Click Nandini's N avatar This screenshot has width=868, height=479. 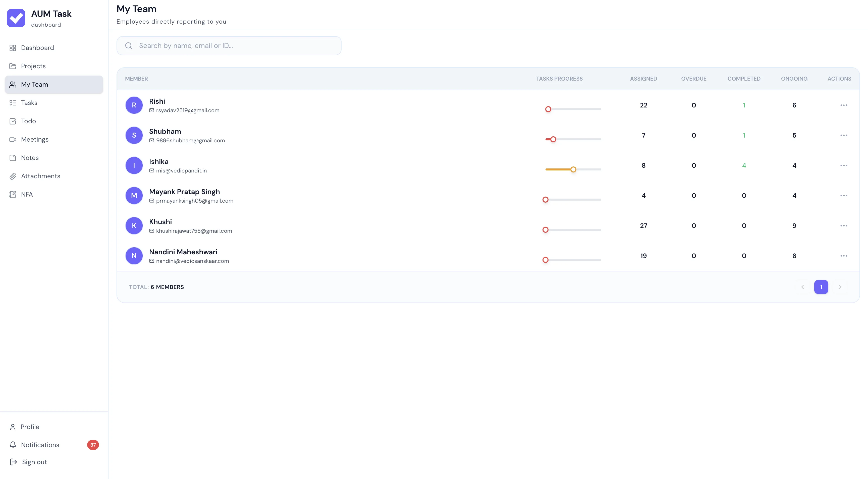point(134,256)
